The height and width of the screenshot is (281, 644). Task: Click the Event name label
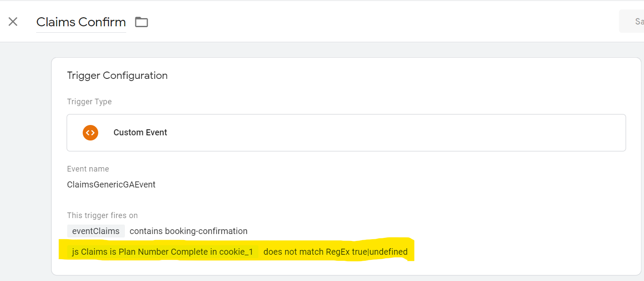point(88,169)
